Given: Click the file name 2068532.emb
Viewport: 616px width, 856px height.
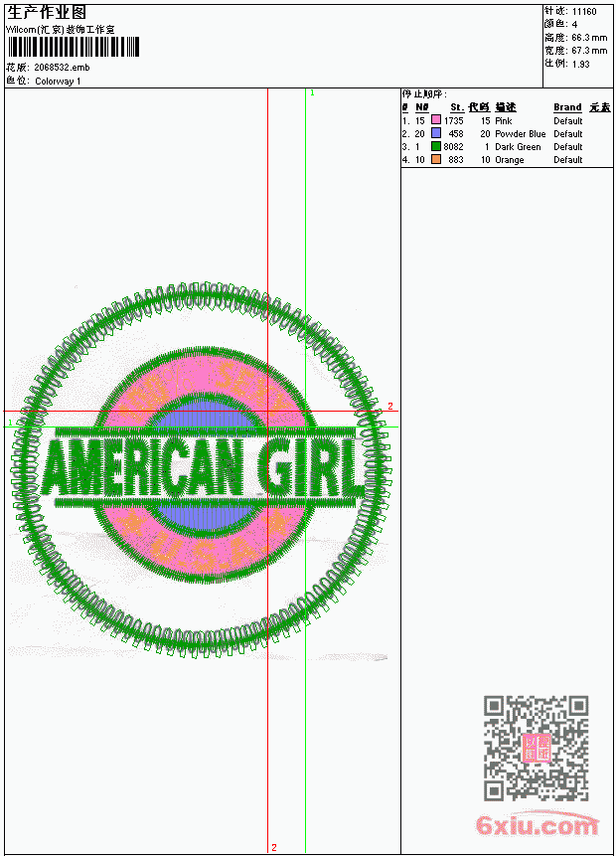Looking at the screenshot, I should (x=62, y=68).
